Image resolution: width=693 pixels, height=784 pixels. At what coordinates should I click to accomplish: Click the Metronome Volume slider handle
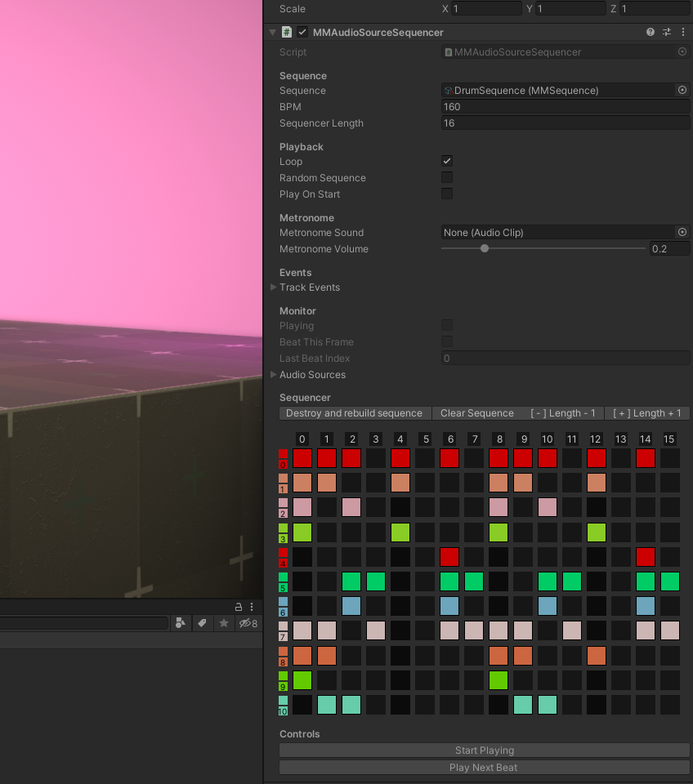coord(485,248)
